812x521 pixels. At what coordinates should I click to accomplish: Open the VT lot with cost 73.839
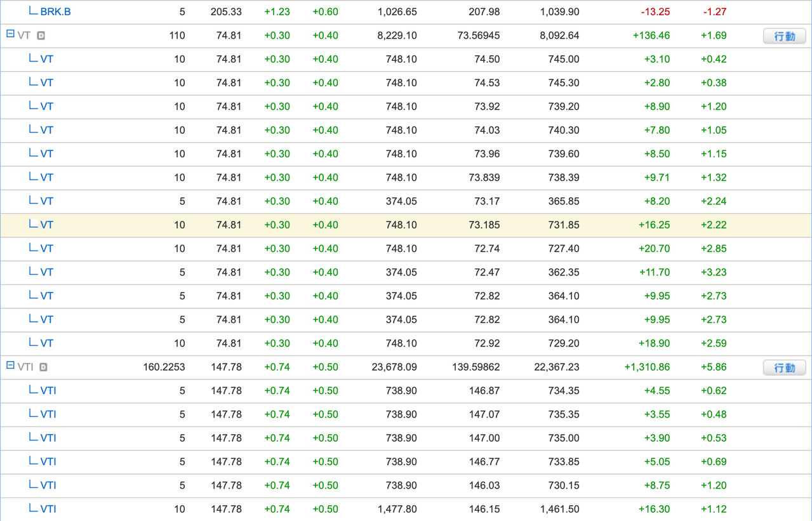click(47, 178)
